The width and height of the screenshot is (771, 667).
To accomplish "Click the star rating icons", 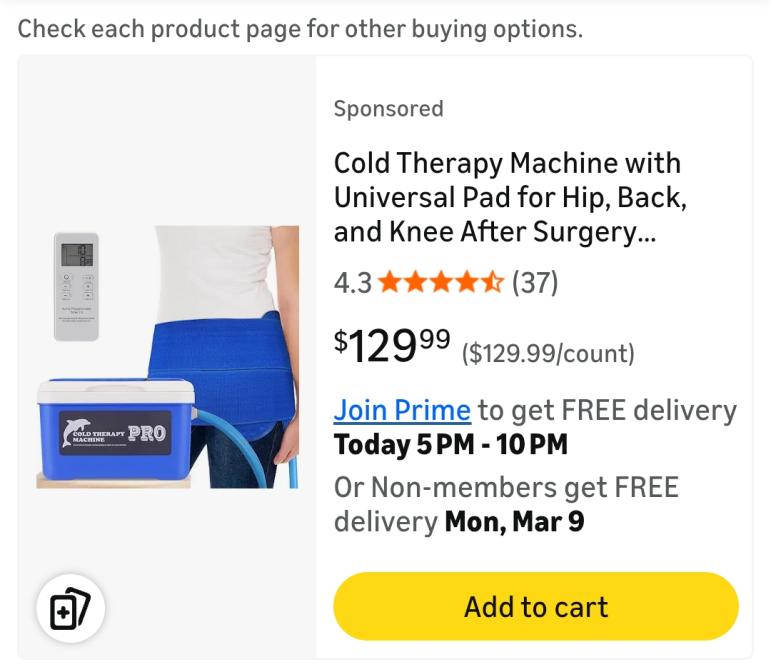I will 441,283.
